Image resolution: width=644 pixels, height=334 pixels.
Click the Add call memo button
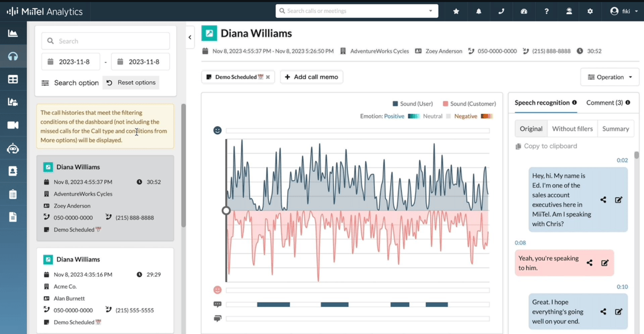312,77
